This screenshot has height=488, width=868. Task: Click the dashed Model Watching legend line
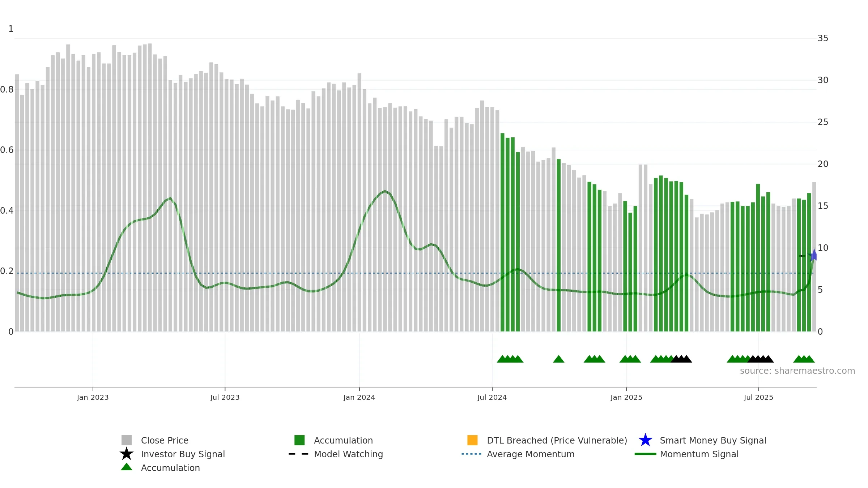[299, 454]
